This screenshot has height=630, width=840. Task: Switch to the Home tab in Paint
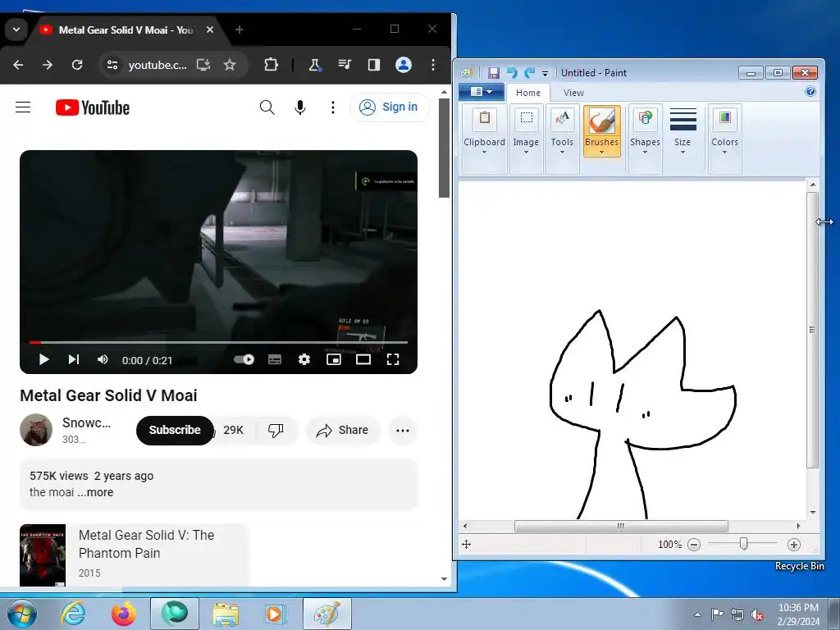tap(527, 93)
